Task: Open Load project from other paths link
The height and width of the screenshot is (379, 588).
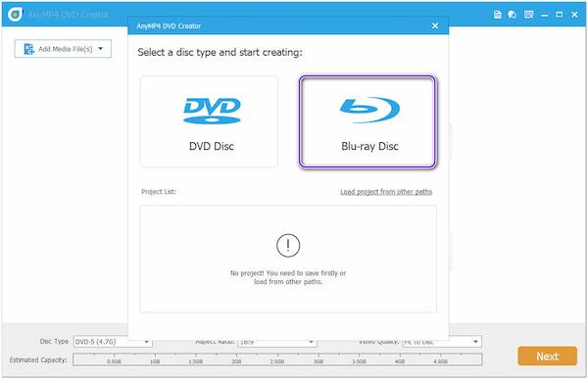Action: (x=386, y=192)
